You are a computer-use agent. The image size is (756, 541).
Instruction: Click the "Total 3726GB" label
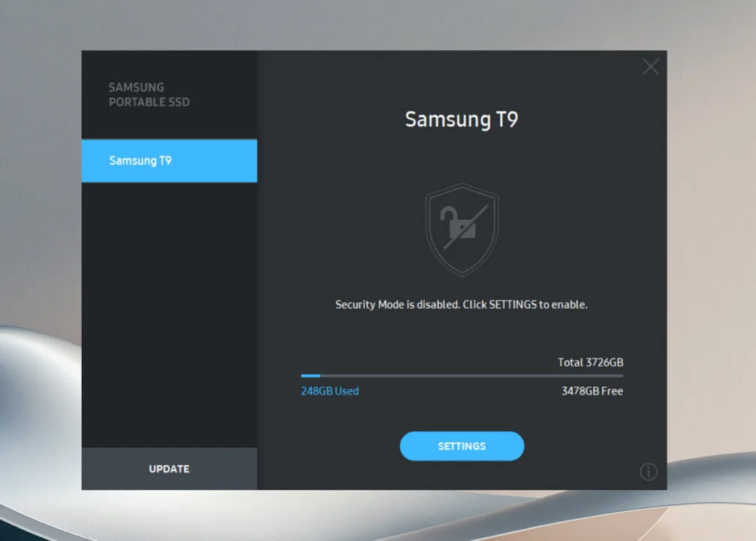(591, 362)
